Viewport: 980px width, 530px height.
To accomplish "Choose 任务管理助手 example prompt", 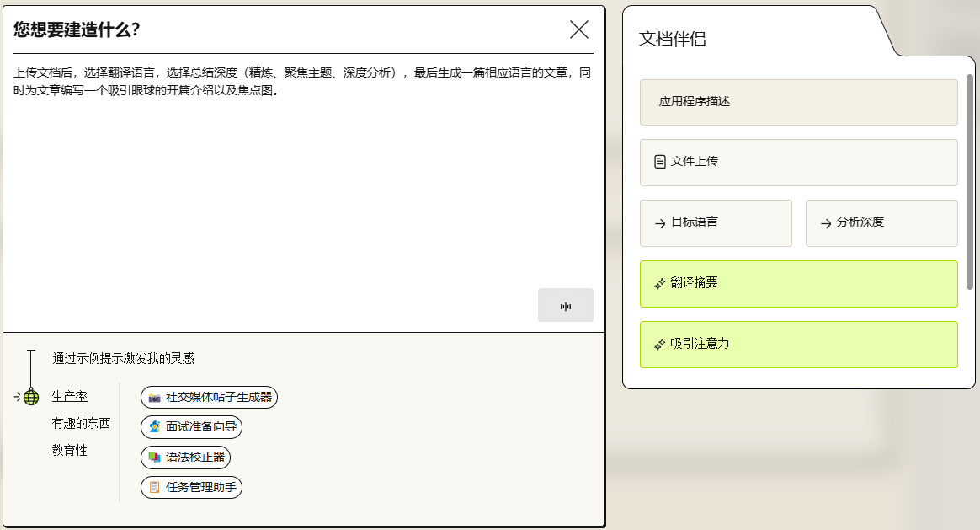I will click(x=191, y=488).
